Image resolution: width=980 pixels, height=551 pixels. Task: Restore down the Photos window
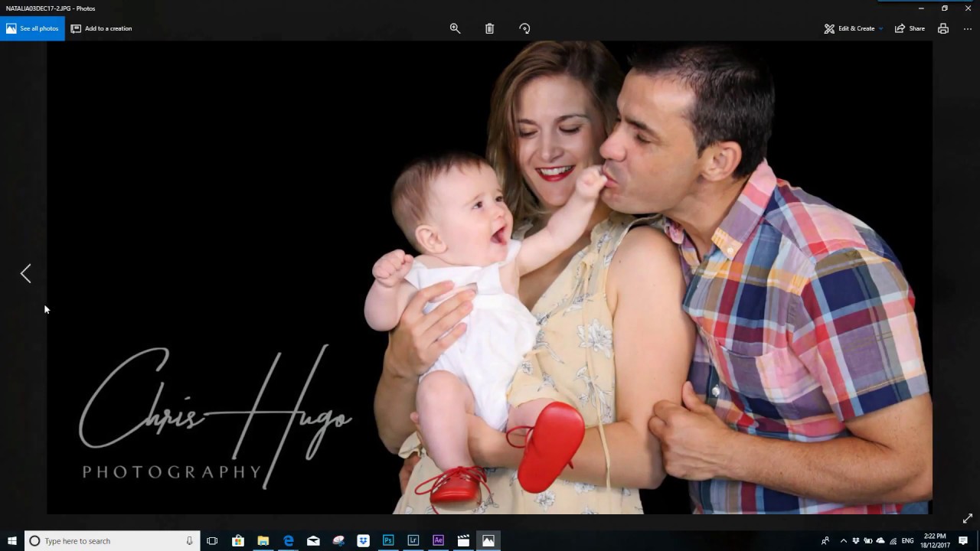coord(945,8)
